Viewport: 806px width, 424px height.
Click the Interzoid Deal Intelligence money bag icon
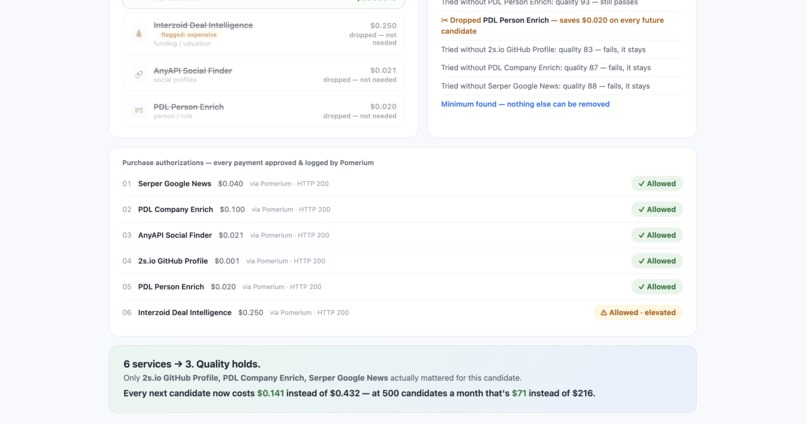[138, 34]
